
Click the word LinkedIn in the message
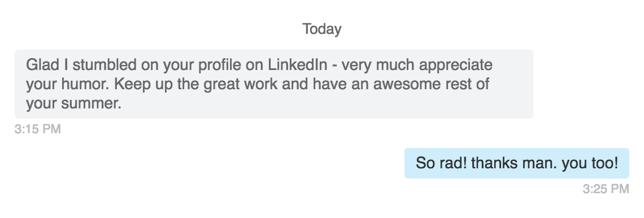coord(298,65)
